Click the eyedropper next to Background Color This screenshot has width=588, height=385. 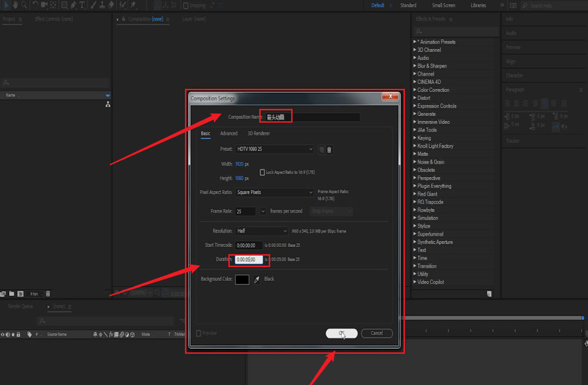click(257, 280)
